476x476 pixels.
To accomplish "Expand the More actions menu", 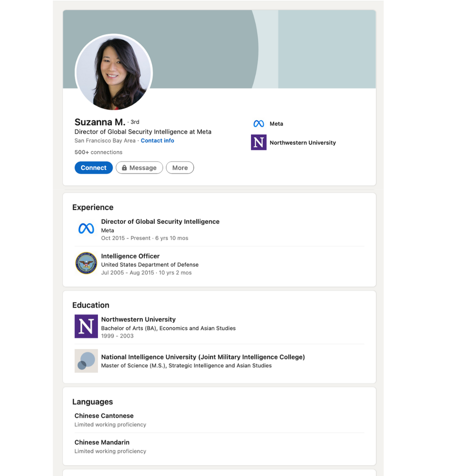I will tap(180, 168).
